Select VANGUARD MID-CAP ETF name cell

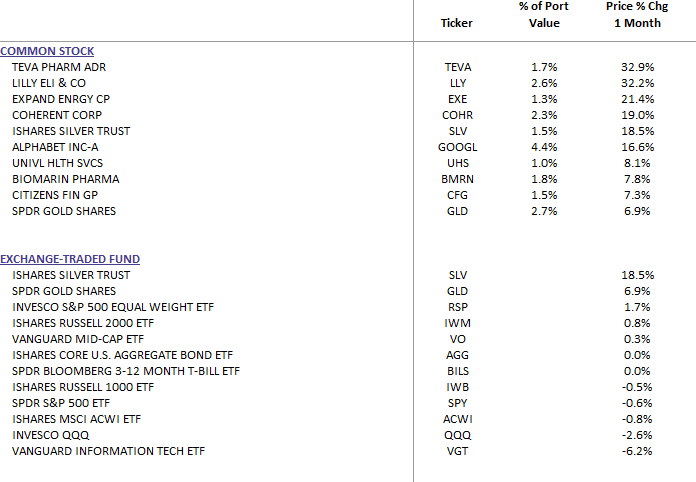point(77,338)
